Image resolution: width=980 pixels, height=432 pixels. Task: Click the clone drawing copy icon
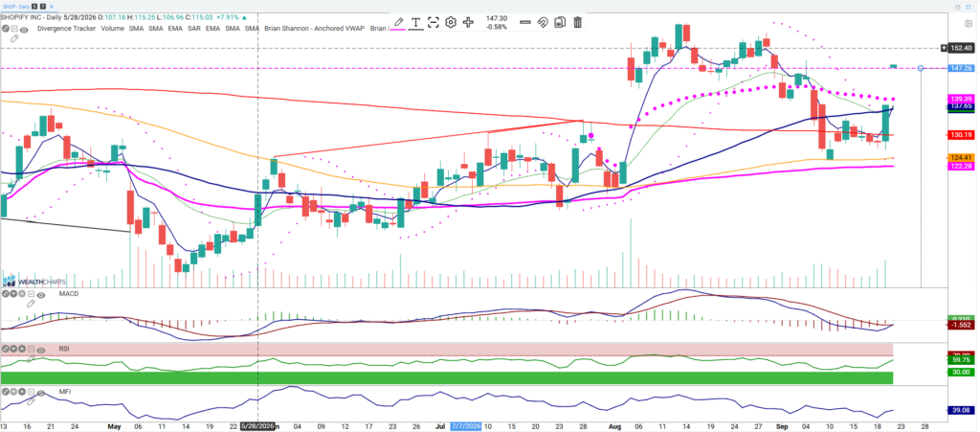[x=560, y=22]
